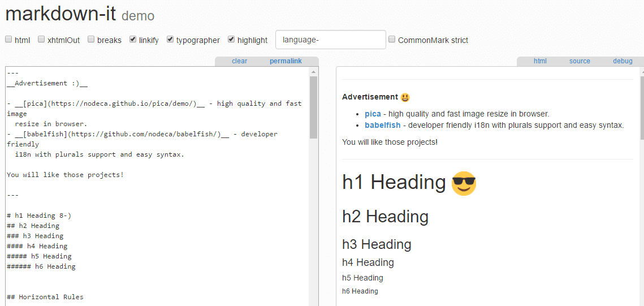Click the language- prefix input field
The image size is (644, 306).
330,40
